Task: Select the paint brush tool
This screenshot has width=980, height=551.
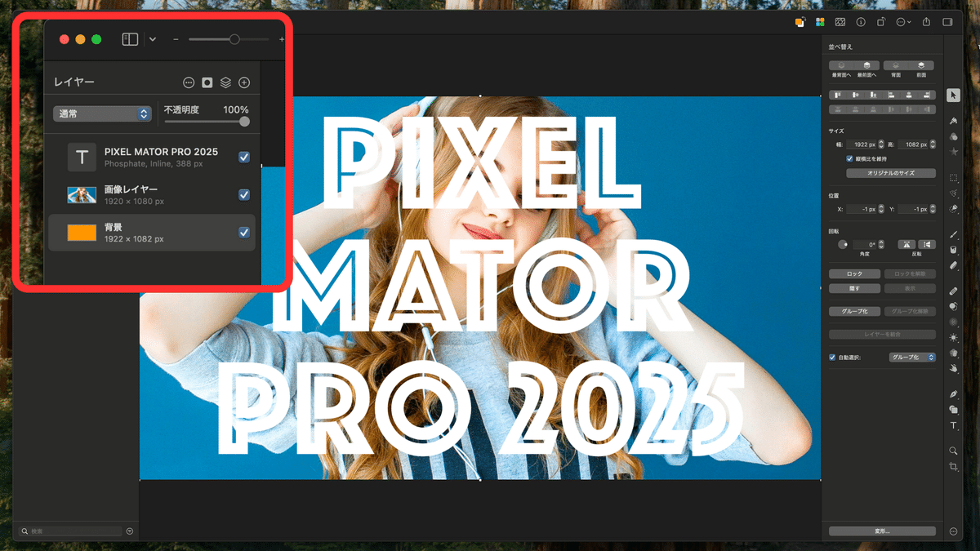Action: click(x=953, y=234)
